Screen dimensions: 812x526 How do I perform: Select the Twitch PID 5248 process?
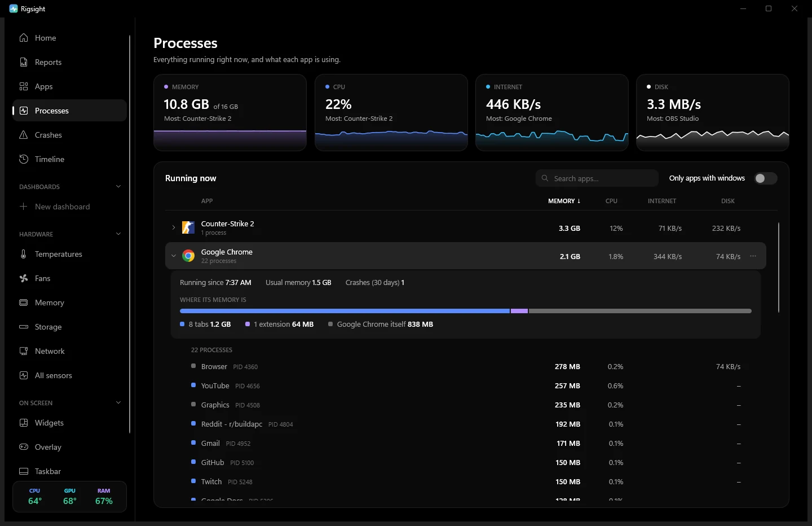tap(466, 482)
